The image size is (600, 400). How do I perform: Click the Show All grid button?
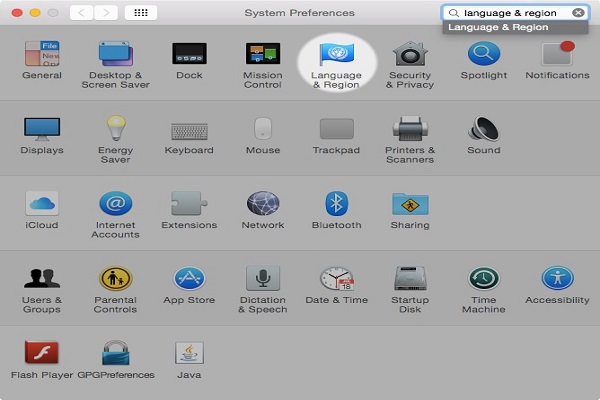click(141, 13)
